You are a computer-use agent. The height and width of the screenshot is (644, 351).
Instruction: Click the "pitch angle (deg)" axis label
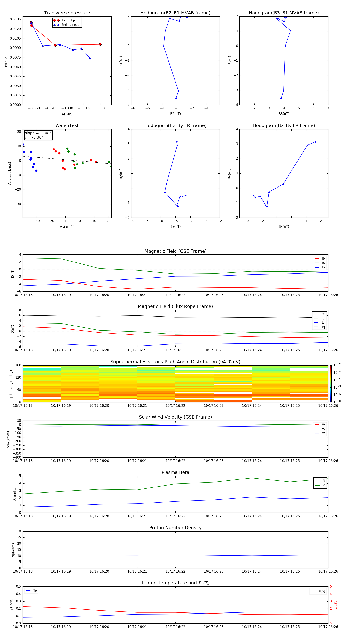click(x=11, y=384)
